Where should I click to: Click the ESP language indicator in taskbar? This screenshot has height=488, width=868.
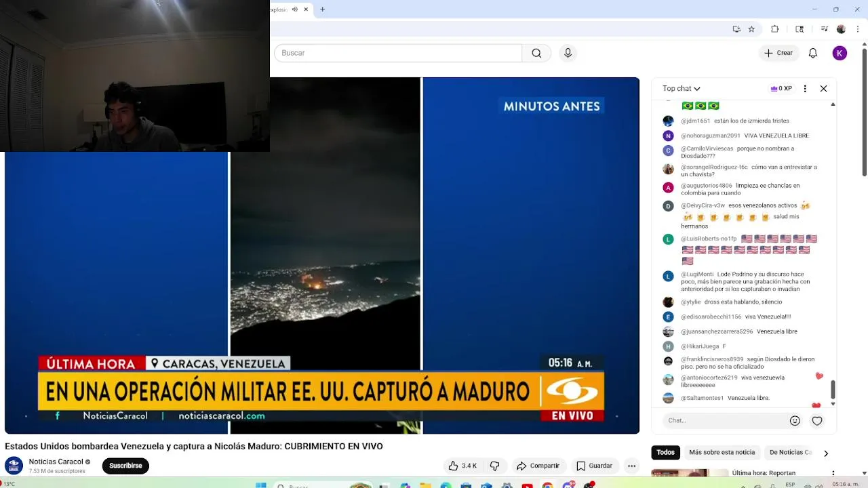(x=791, y=485)
